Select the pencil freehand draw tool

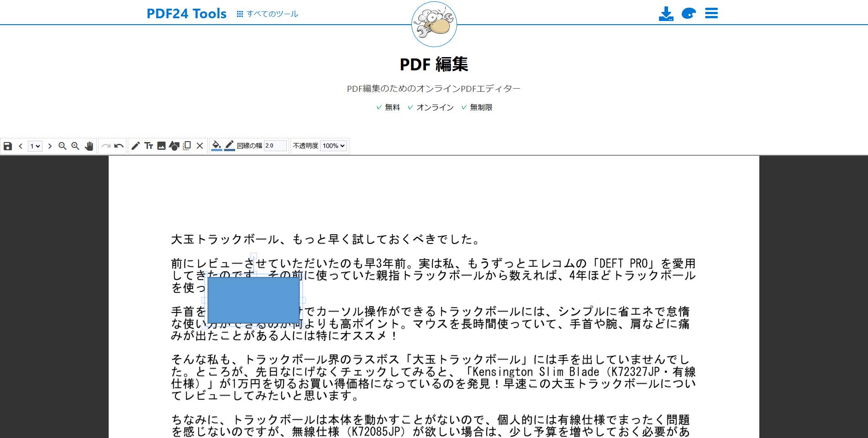[x=136, y=146]
